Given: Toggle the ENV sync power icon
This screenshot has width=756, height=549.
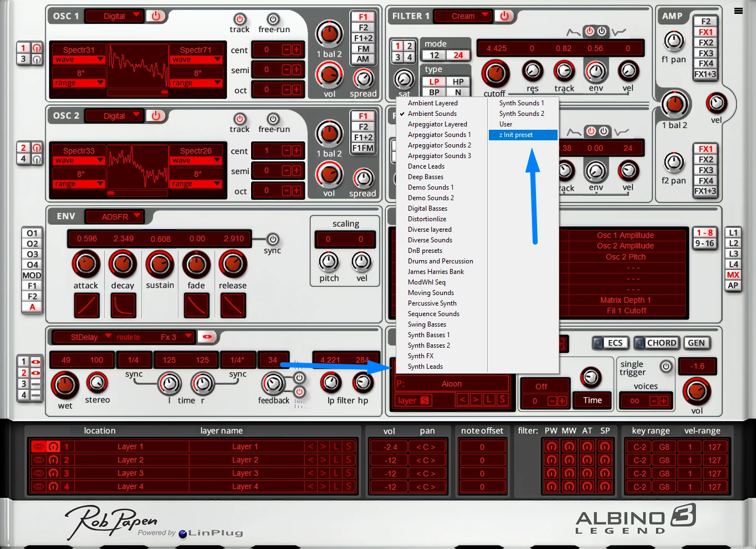Looking at the screenshot, I should click(272, 239).
